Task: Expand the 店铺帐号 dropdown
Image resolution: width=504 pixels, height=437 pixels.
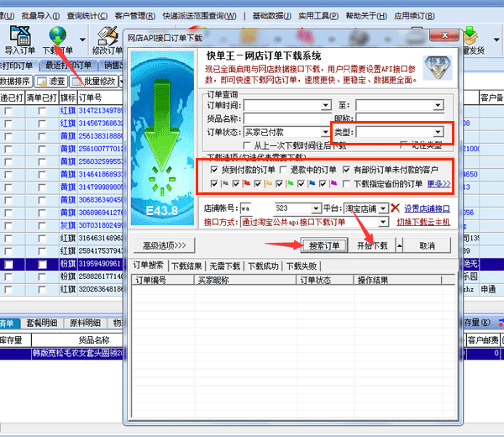Action: 317,208
